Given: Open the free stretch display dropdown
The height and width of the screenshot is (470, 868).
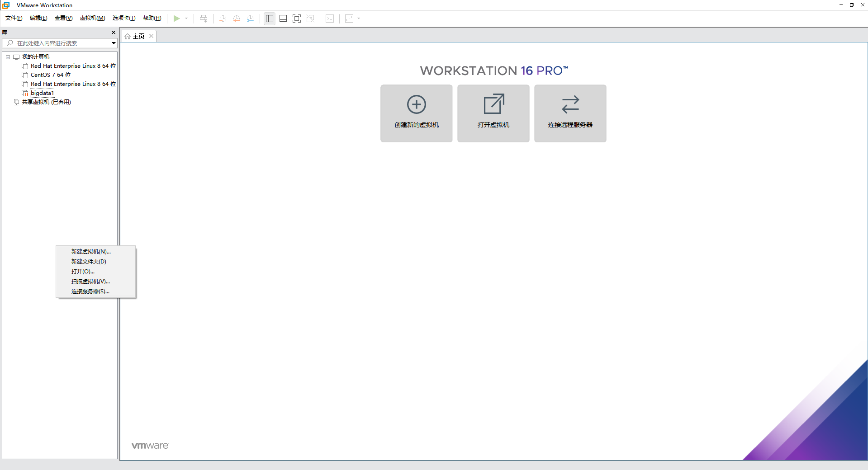Looking at the screenshot, I should [x=359, y=19].
